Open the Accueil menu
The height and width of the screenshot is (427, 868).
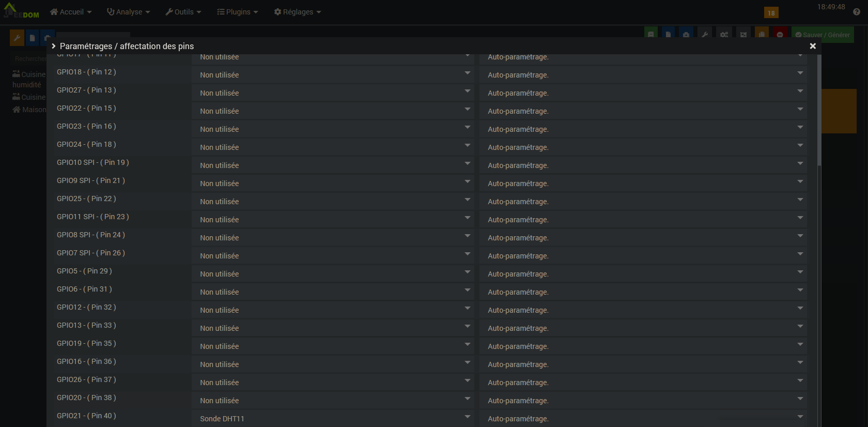(x=71, y=12)
